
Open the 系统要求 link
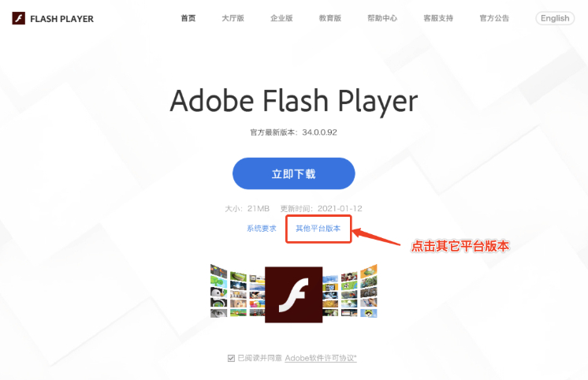coord(262,229)
